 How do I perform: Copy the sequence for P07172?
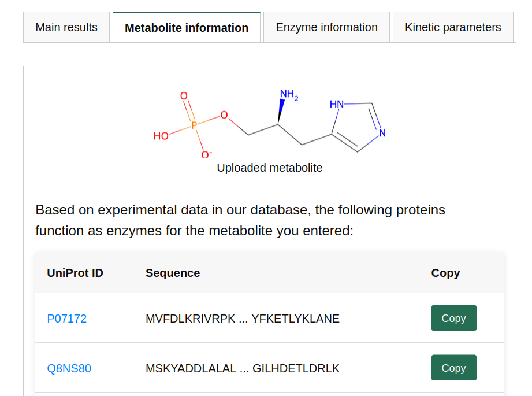453,318
